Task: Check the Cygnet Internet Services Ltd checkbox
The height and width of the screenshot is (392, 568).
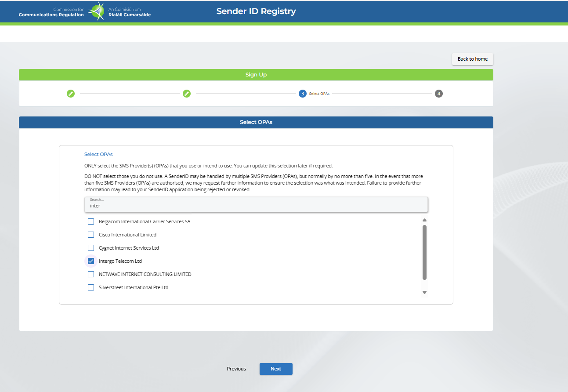Action: [x=91, y=248]
